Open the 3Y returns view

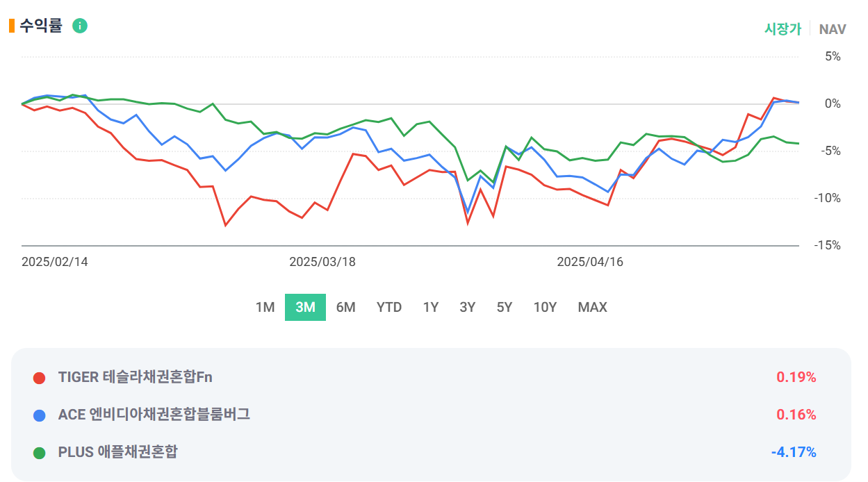pyautogui.click(x=466, y=307)
